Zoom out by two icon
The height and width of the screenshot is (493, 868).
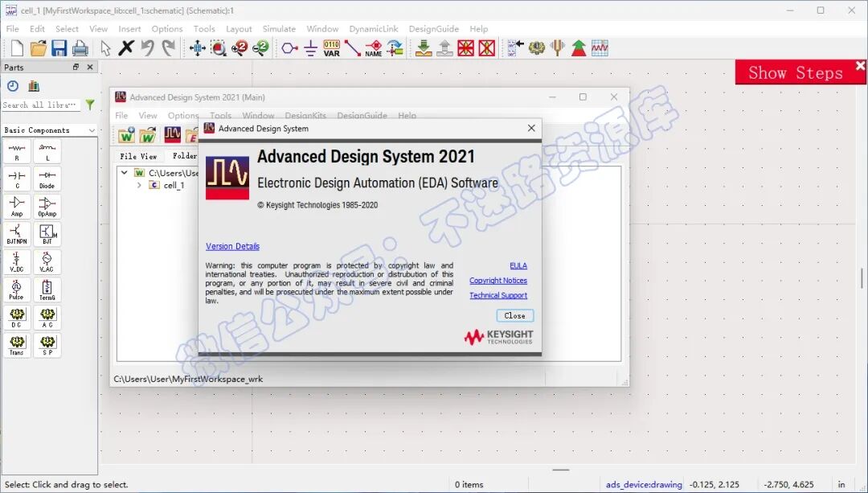[260, 48]
